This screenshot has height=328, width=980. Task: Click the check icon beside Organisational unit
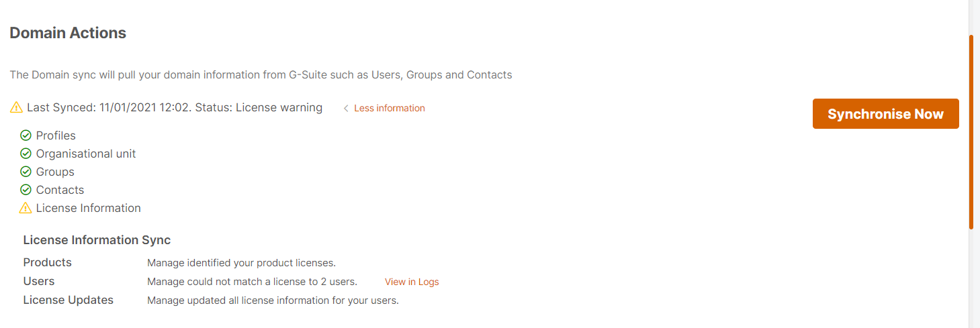[26, 154]
